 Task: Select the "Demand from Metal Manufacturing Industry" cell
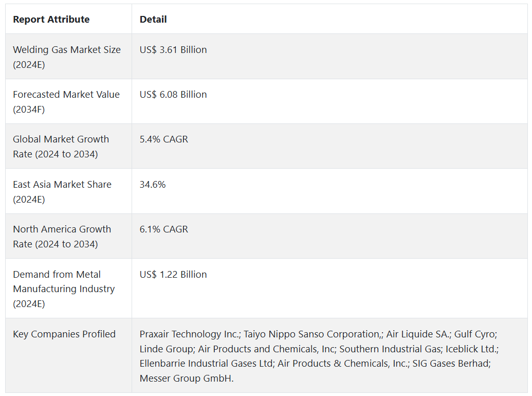[x=64, y=289]
